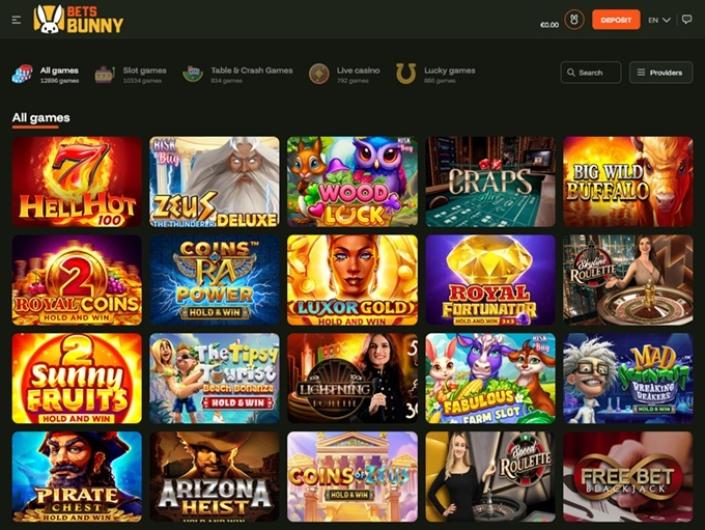
Task: Select the Lucky games horseshoe icon
Action: 406,74
